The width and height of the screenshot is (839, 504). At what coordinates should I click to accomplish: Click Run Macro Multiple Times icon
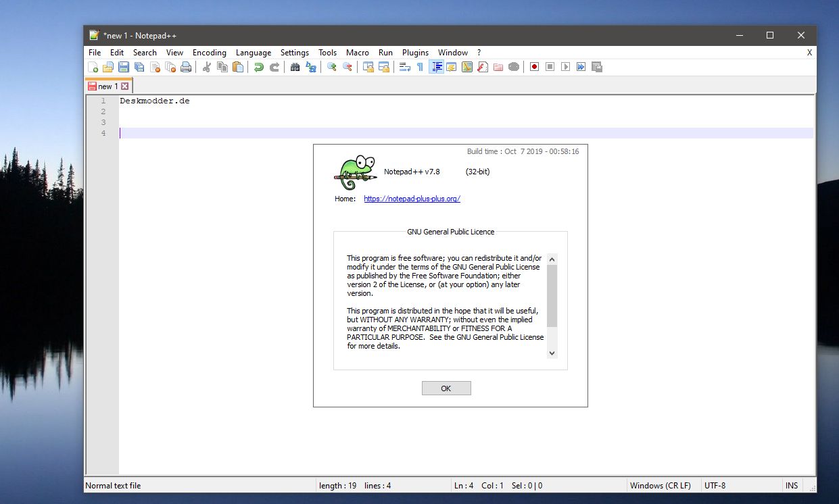coord(581,67)
